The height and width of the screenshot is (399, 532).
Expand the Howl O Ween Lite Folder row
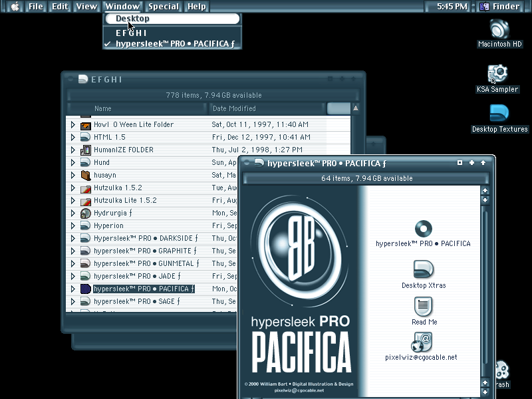tap(72, 124)
